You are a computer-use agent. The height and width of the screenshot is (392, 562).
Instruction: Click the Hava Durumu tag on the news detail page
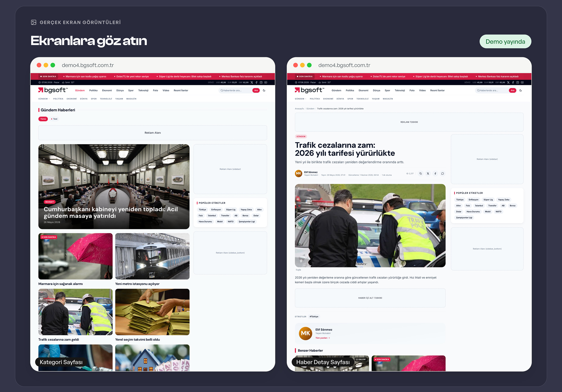(x=473, y=212)
